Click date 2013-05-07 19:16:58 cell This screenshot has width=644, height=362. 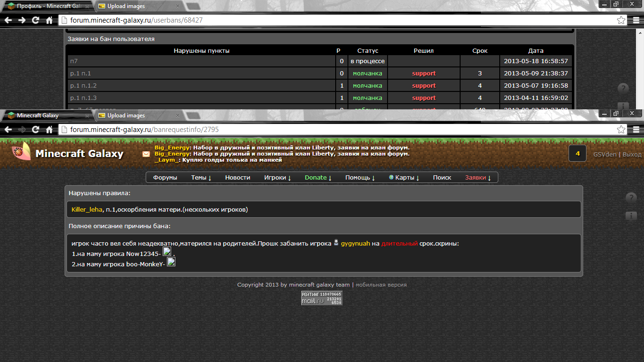[536, 86]
